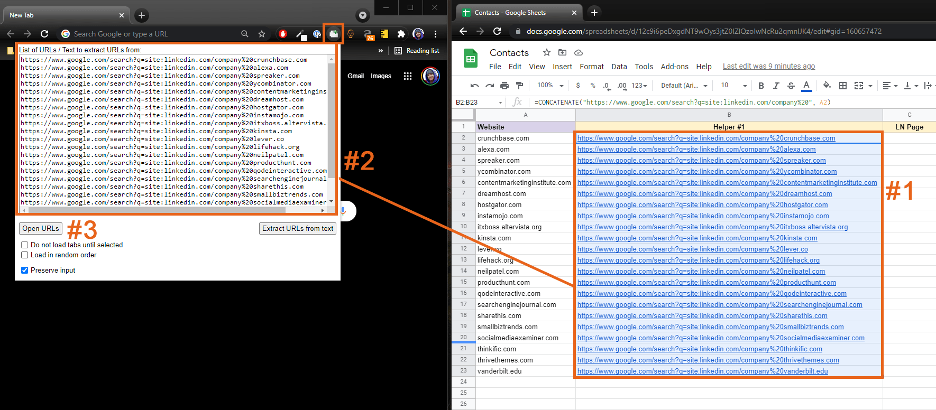The width and height of the screenshot is (936, 410).
Task: Open the merge cells dropdown arrow
Action: [x=870, y=86]
